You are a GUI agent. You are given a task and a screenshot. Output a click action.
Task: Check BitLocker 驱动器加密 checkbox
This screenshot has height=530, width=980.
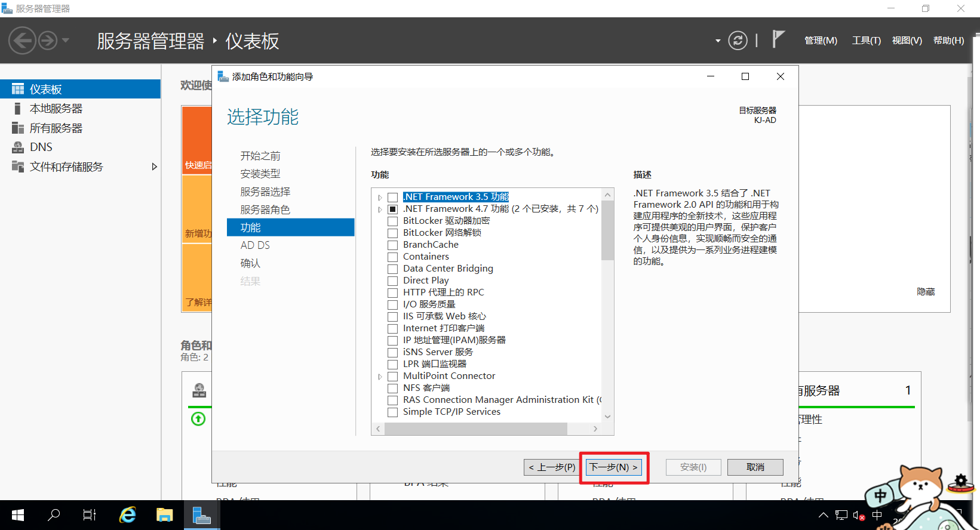392,221
